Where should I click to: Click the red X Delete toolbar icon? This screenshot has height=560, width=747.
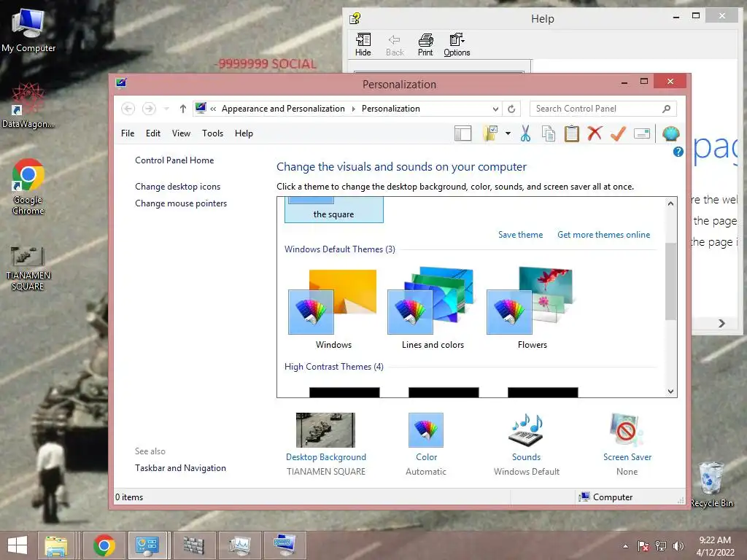pyautogui.click(x=595, y=134)
